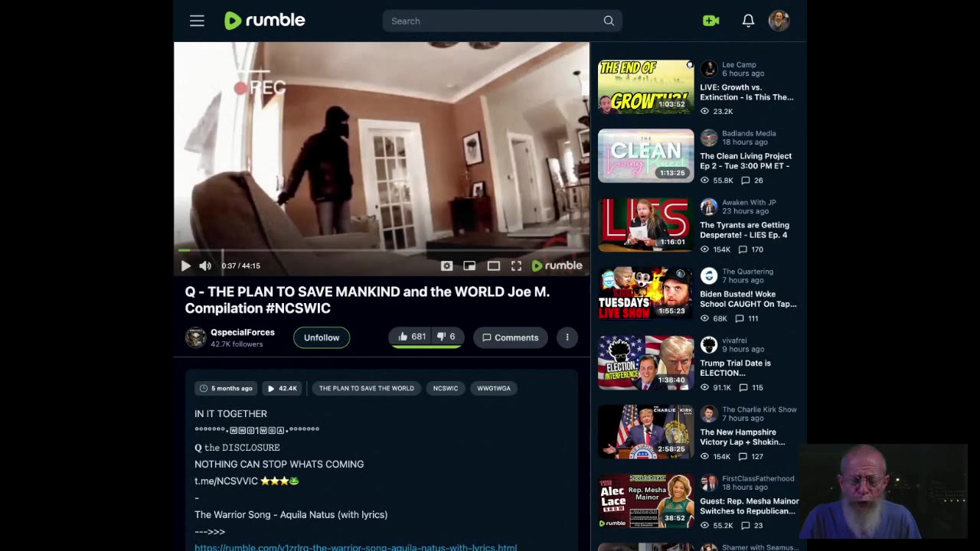Open video player settings gear
Screen dimensions: 980x551
click(446, 266)
